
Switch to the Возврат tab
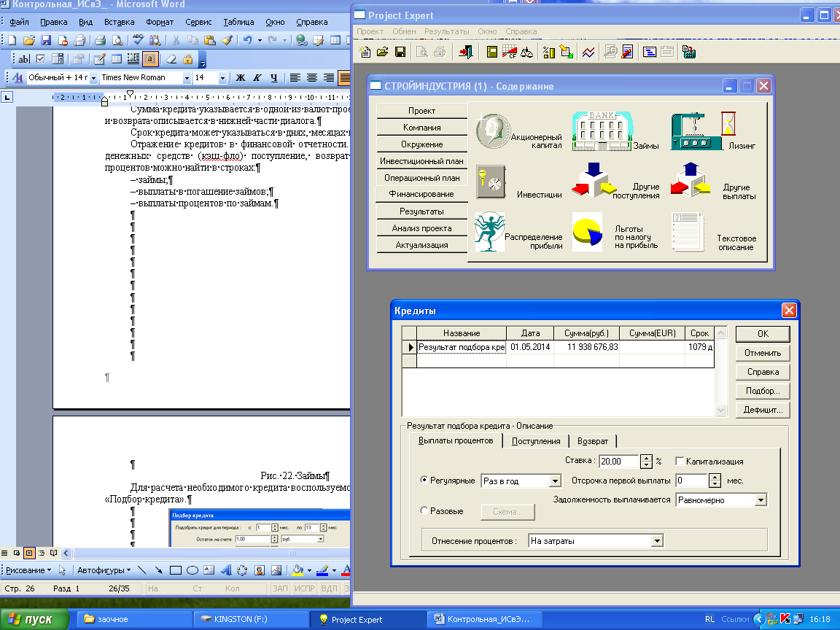click(593, 441)
